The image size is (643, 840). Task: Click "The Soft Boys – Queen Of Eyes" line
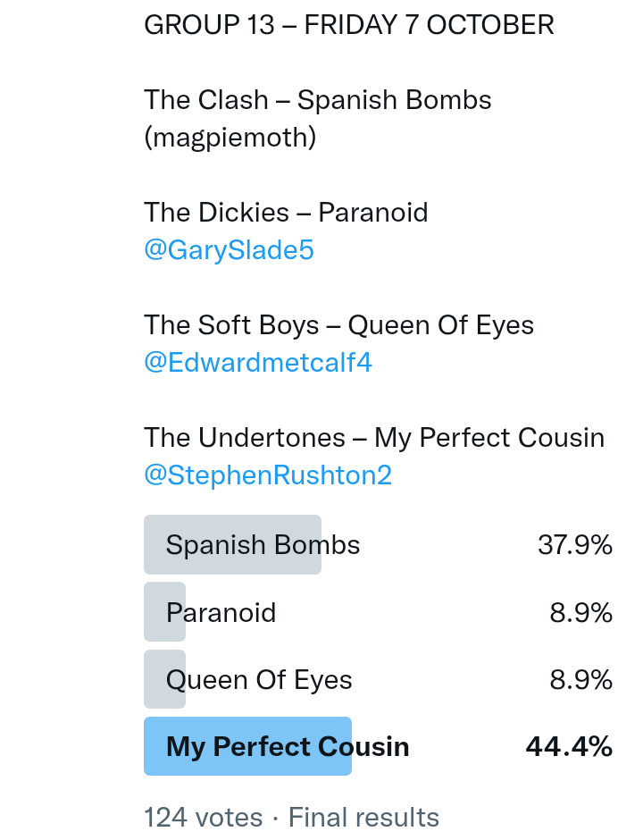click(x=338, y=325)
